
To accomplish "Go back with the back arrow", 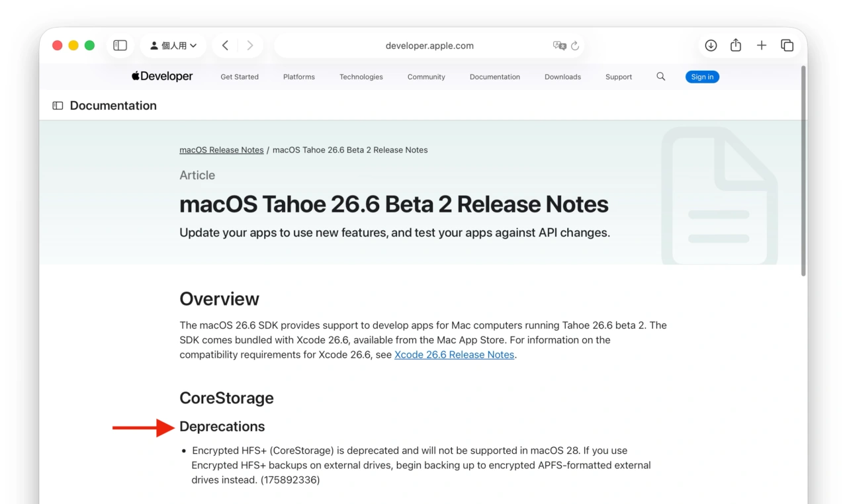I will click(x=226, y=46).
